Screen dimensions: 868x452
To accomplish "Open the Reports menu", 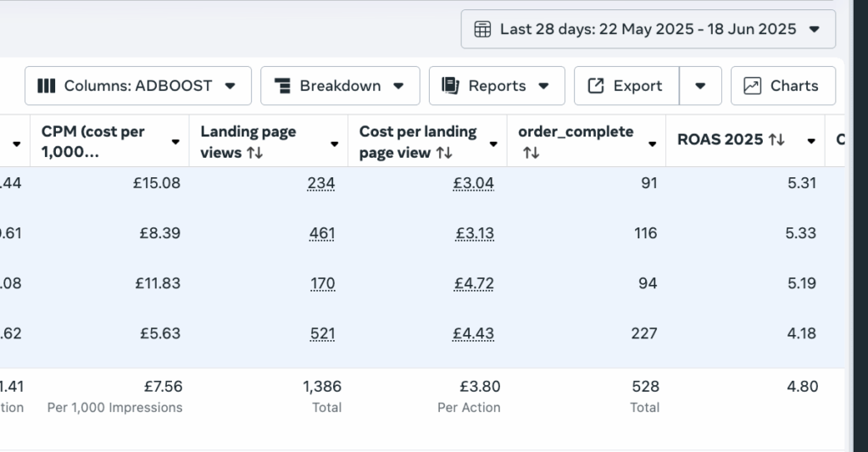I will click(497, 86).
